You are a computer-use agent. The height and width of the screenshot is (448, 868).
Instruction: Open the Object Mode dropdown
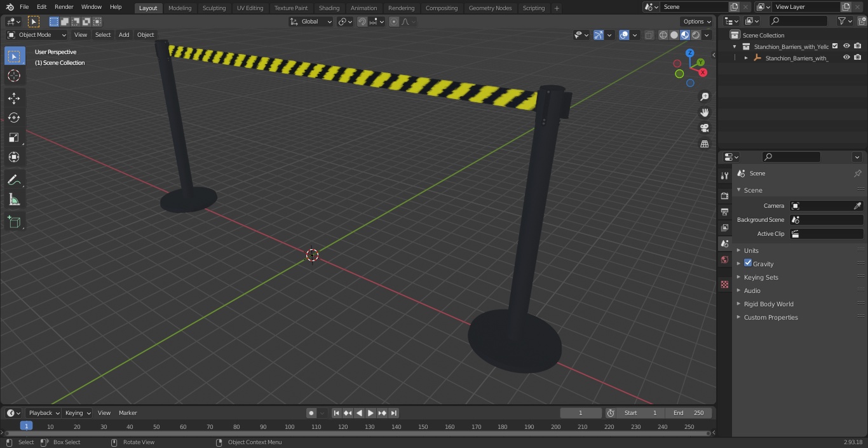pyautogui.click(x=37, y=35)
